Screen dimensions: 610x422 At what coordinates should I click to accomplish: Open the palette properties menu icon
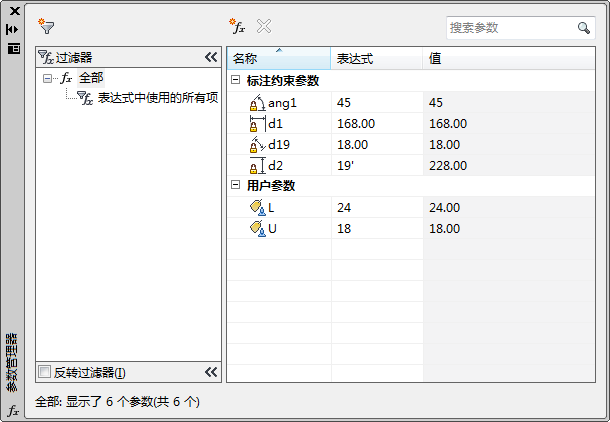(x=13, y=48)
